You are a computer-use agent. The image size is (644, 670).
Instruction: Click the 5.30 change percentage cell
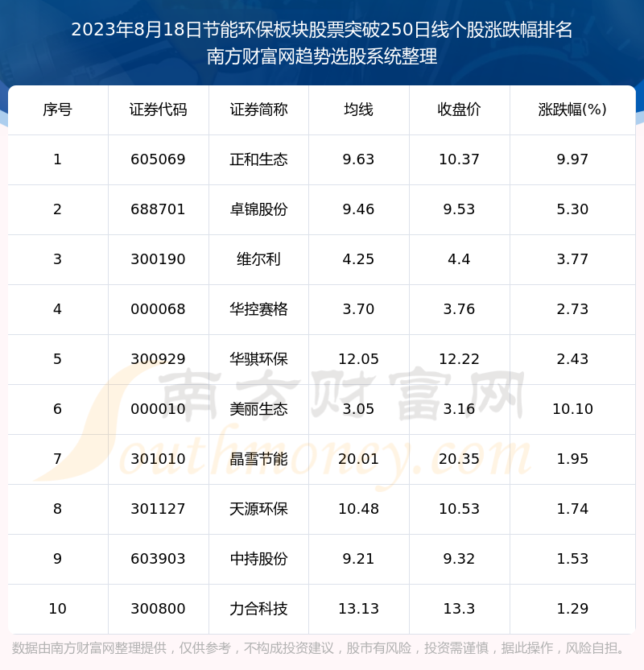[572, 209]
